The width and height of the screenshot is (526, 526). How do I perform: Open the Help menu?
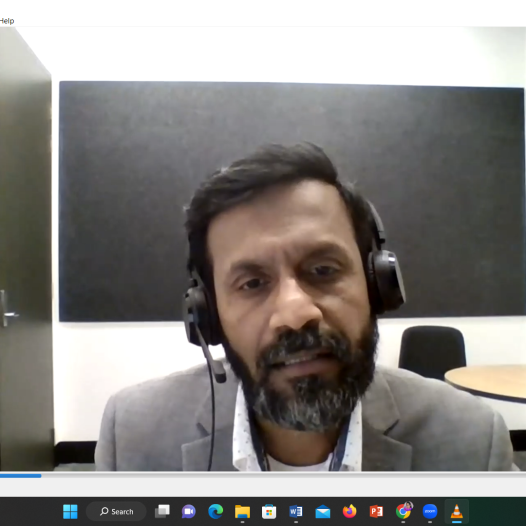click(x=6, y=21)
